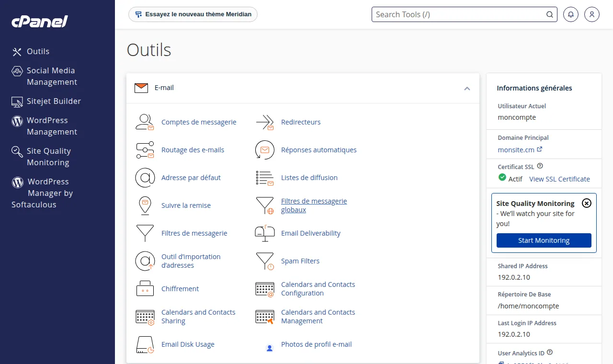Select Sitejet Builder in sidebar
This screenshot has width=613, height=364.
point(46,101)
